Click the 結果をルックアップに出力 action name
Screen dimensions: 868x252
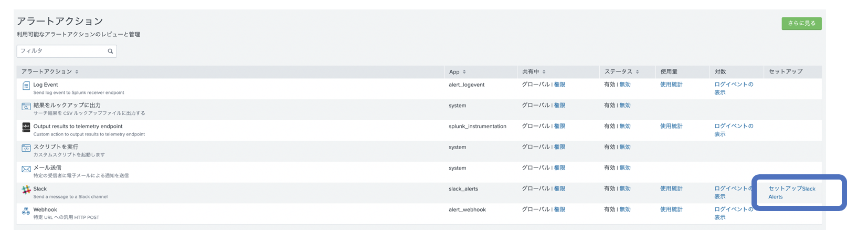pyautogui.click(x=67, y=106)
